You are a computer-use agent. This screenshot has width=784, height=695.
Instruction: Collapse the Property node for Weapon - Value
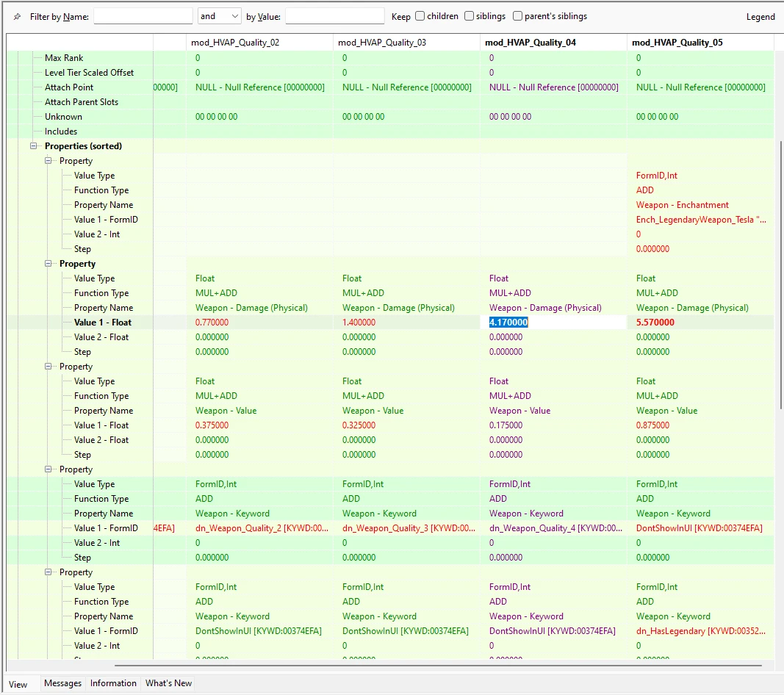point(48,367)
